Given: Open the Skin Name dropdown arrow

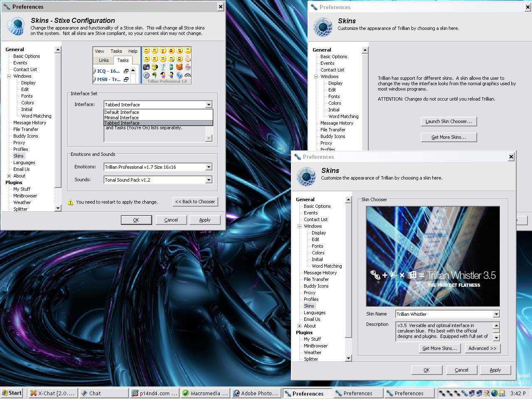Looking at the screenshot, I should coord(496,314).
